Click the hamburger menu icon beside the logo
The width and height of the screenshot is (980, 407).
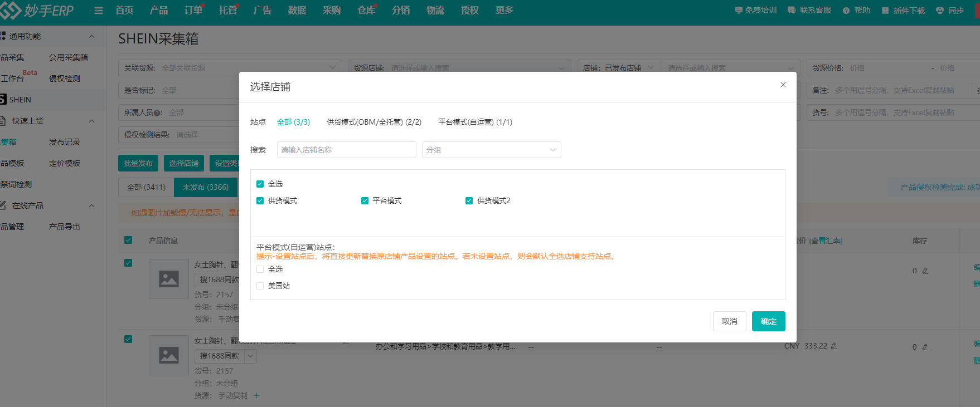pyautogui.click(x=99, y=11)
